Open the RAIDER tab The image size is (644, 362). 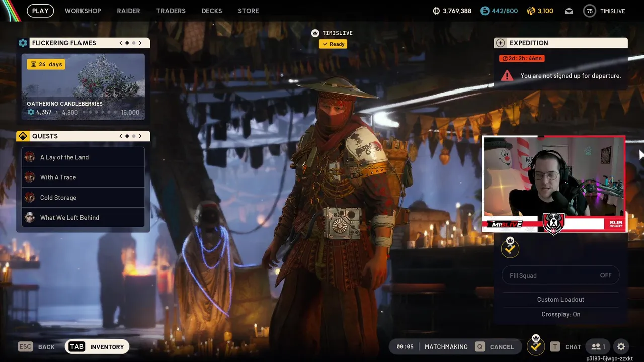coord(128,11)
